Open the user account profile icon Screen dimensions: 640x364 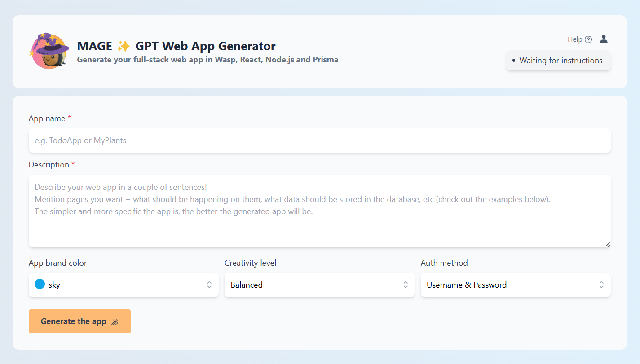click(x=604, y=39)
